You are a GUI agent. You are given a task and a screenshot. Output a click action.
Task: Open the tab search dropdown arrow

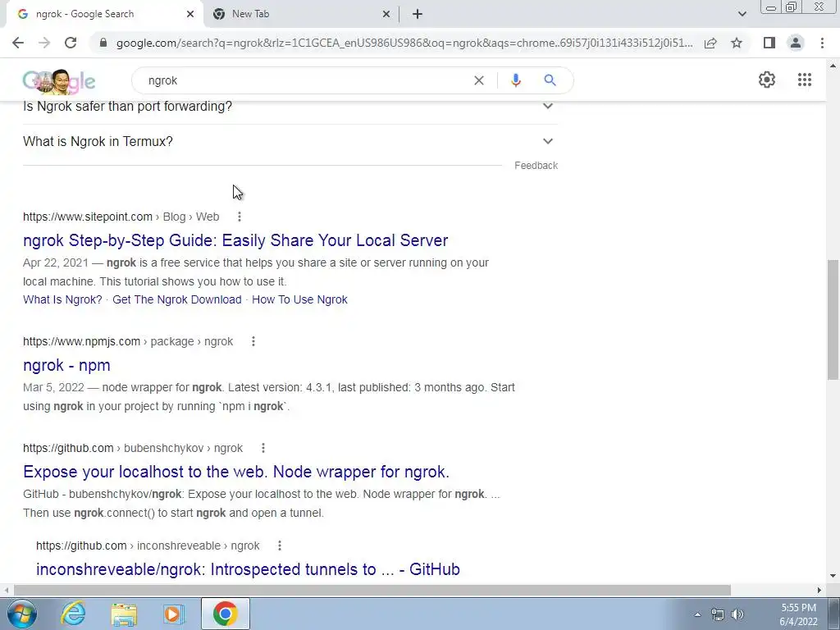coord(742,14)
